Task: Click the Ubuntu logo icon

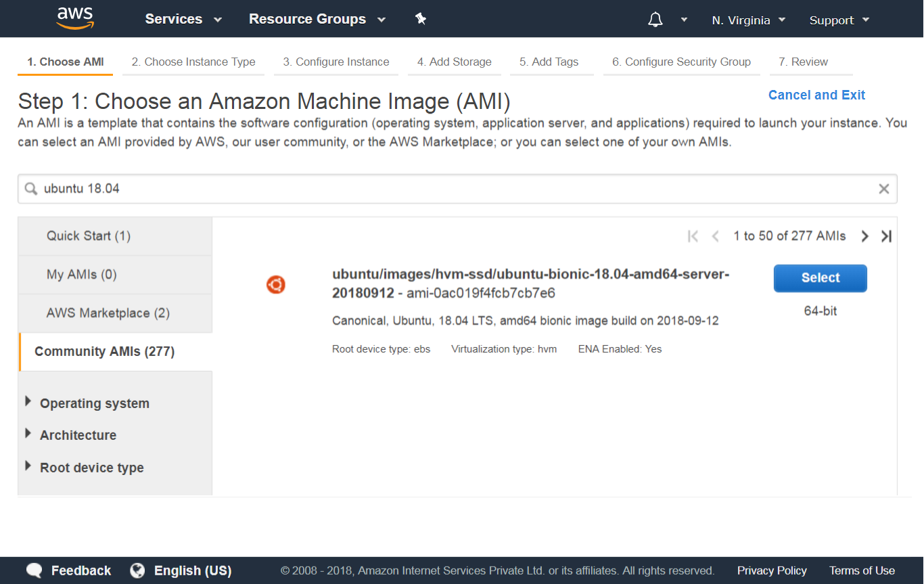Action: pos(275,285)
